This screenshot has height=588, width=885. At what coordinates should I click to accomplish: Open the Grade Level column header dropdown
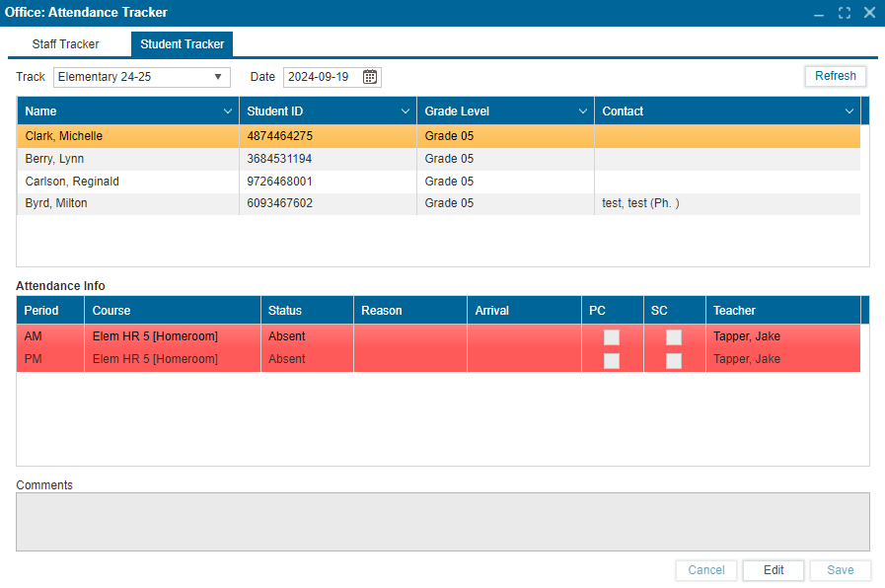click(x=581, y=110)
